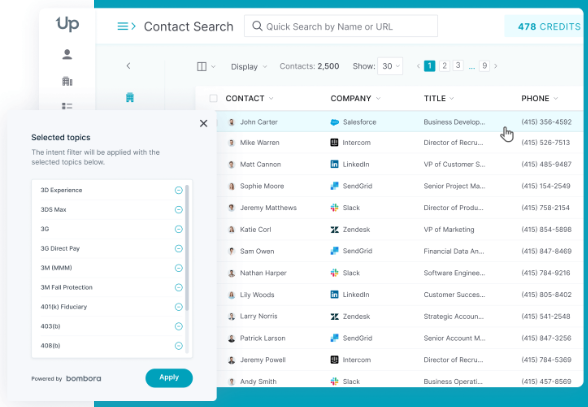This screenshot has height=407, width=588.
Task: Sort by the COMPANY column header
Action: (x=355, y=98)
